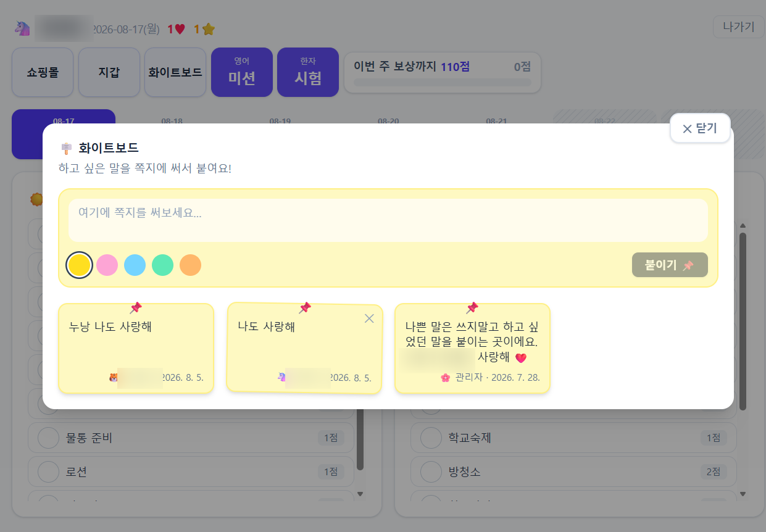
Task: Click the note input field placeholder
Action: coord(388,220)
